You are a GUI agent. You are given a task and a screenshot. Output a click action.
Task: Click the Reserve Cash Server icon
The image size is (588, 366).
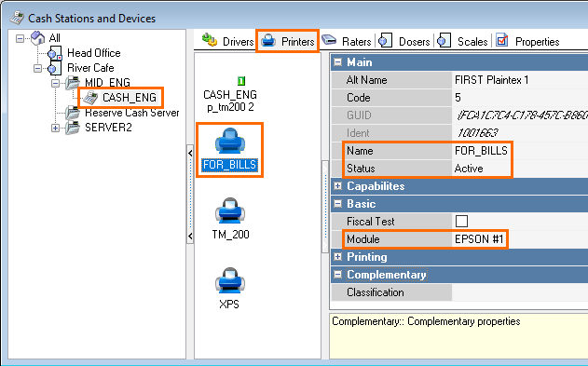point(73,113)
